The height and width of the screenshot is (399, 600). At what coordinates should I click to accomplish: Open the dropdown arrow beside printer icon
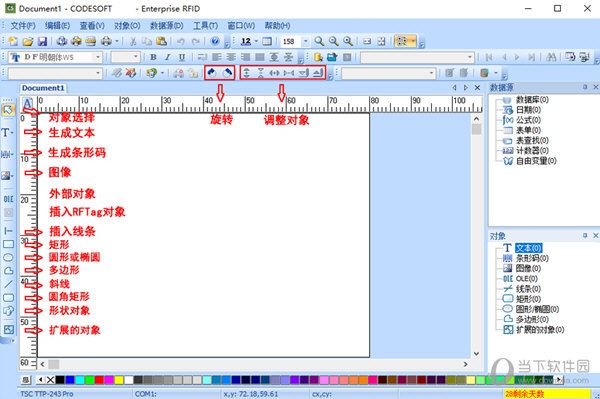click(117, 41)
